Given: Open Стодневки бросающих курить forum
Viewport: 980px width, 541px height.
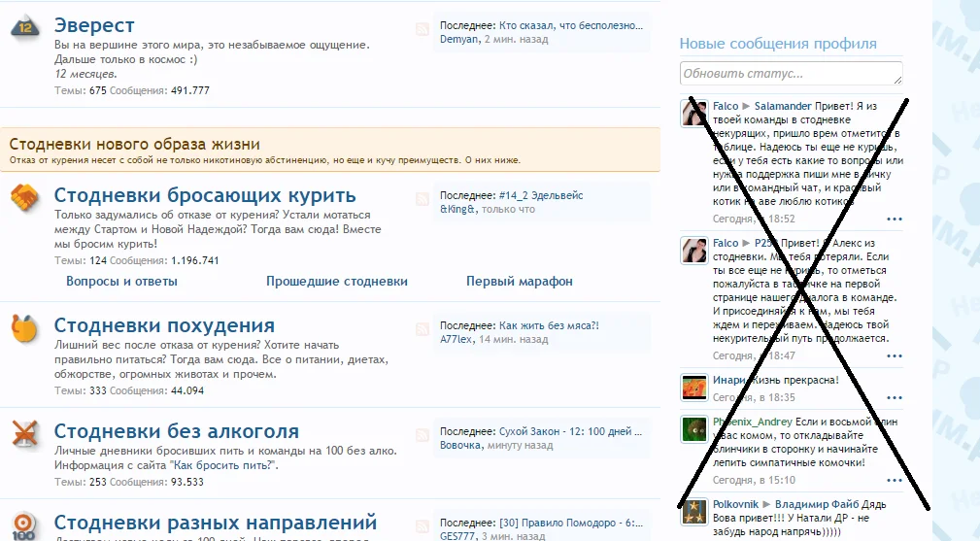Looking at the screenshot, I should pyautogui.click(x=205, y=195).
